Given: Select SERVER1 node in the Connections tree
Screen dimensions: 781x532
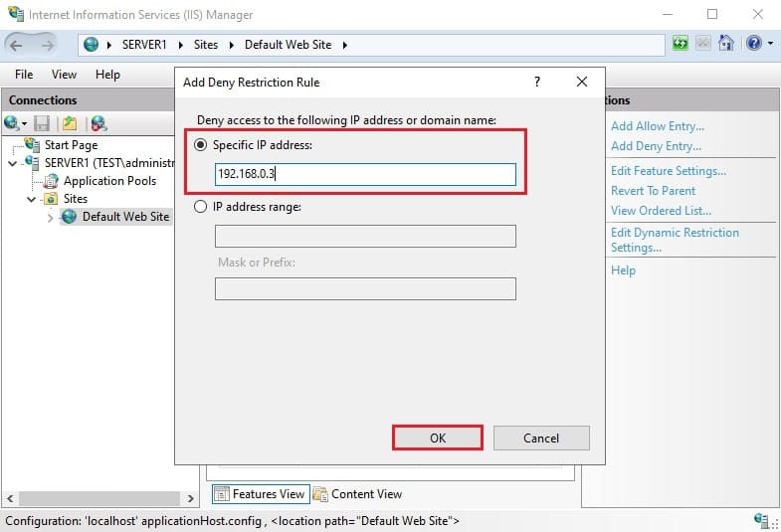Looking at the screenshot, I should (109, 163).
